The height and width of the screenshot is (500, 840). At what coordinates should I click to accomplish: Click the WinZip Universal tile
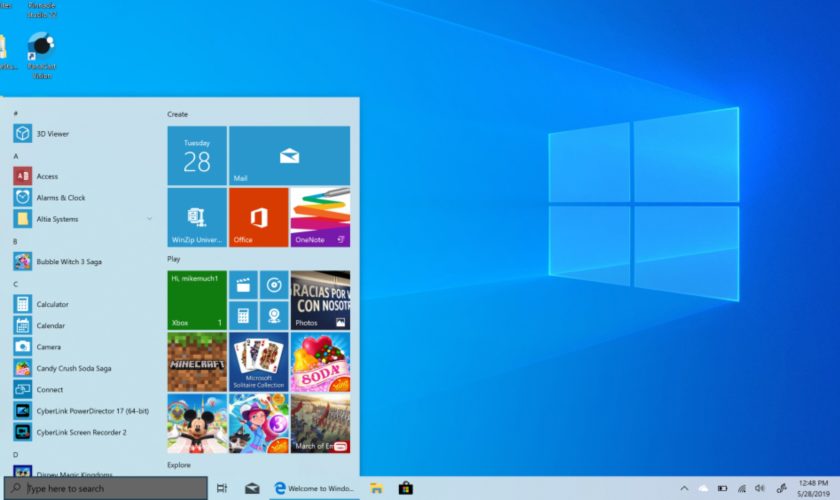(x=197, y=217)
